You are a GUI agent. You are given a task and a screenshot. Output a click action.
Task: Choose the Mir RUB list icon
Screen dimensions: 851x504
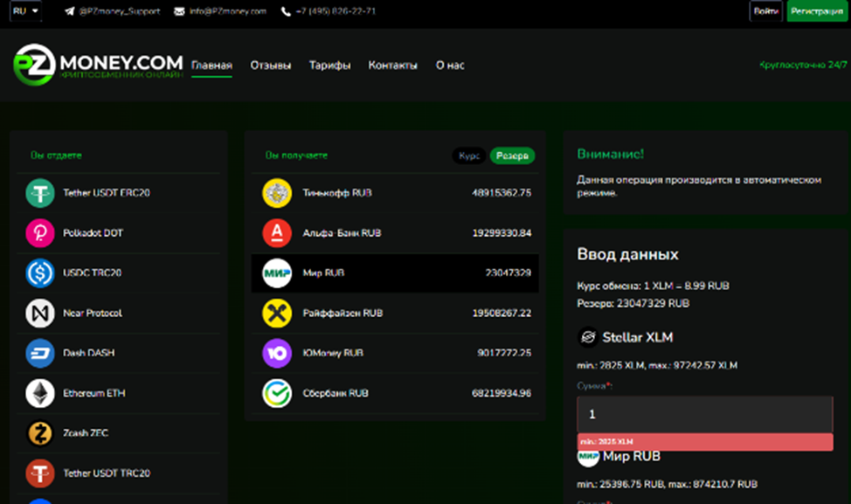pyautogui.click(x=277, y=273)
